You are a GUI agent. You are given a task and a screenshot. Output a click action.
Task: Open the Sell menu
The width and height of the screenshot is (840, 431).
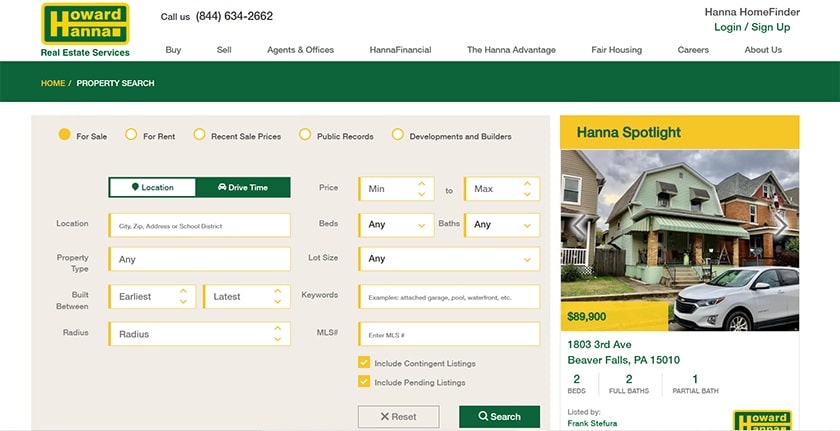click(224, 50)
